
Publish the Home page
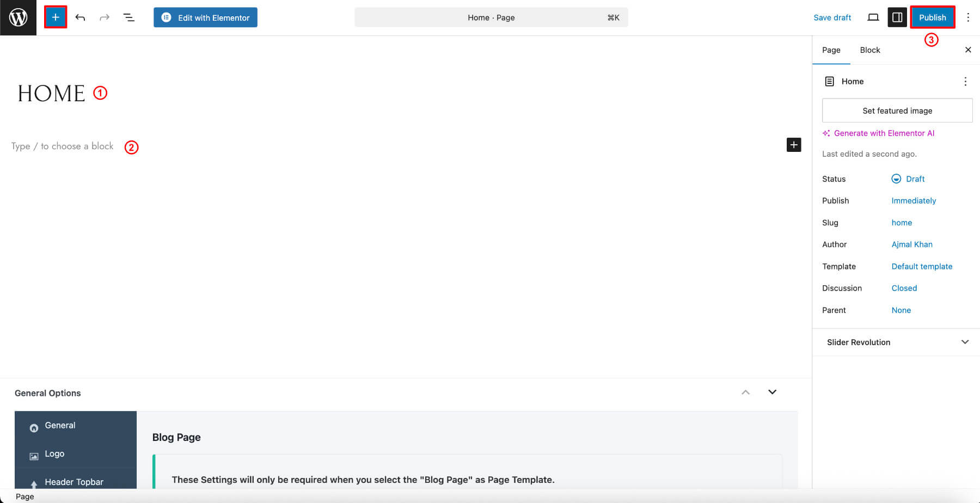pos(932,17)
